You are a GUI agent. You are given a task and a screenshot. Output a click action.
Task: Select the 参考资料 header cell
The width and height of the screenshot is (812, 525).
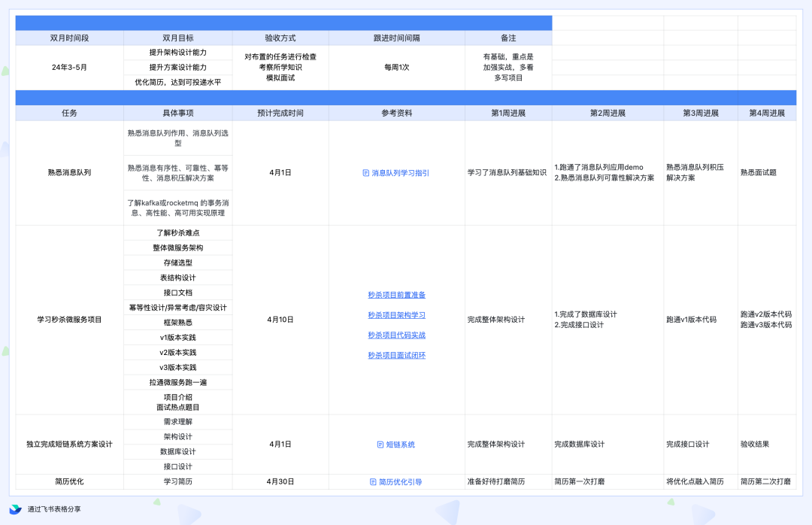pyautogui.click(x=397, y=113)
